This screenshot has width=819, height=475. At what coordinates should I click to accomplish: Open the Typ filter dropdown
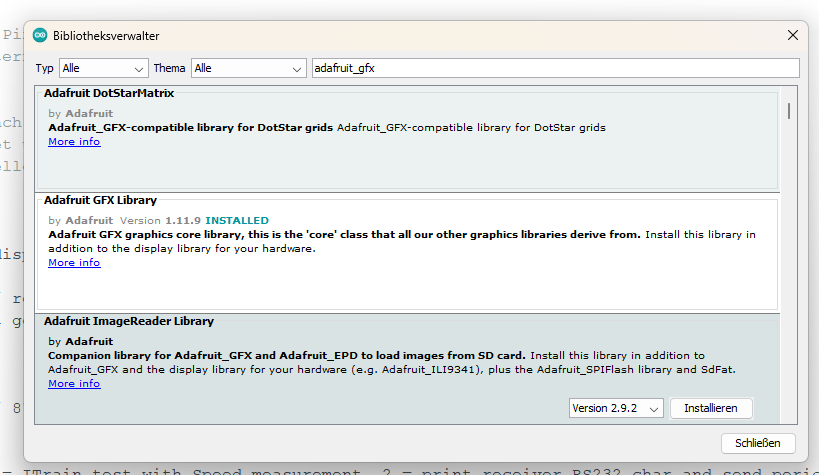click(x=103, y=68)
